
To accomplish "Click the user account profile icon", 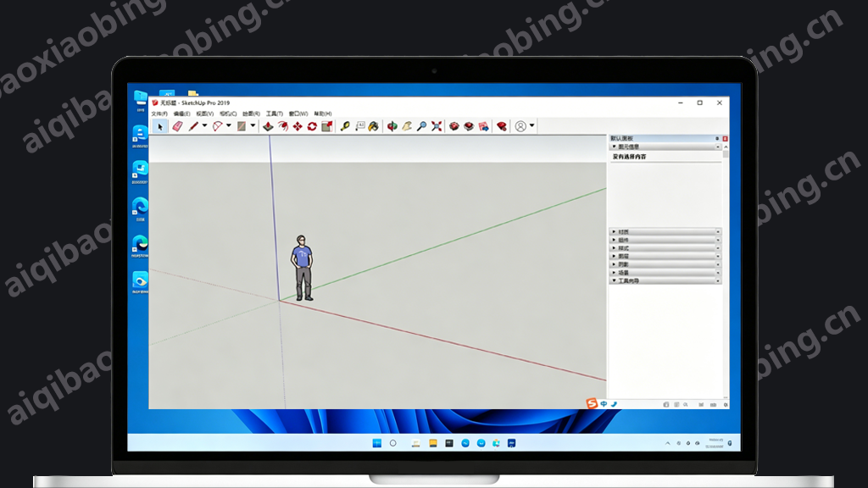I will coord(520,127).
